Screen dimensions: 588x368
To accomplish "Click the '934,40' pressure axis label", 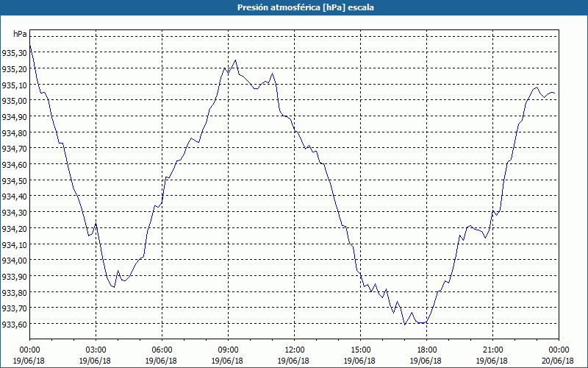I will (14, 197).
